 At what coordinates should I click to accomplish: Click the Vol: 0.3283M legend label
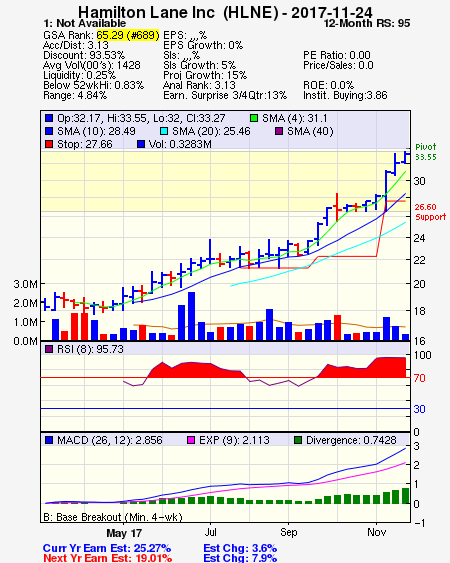pos(180,144)
